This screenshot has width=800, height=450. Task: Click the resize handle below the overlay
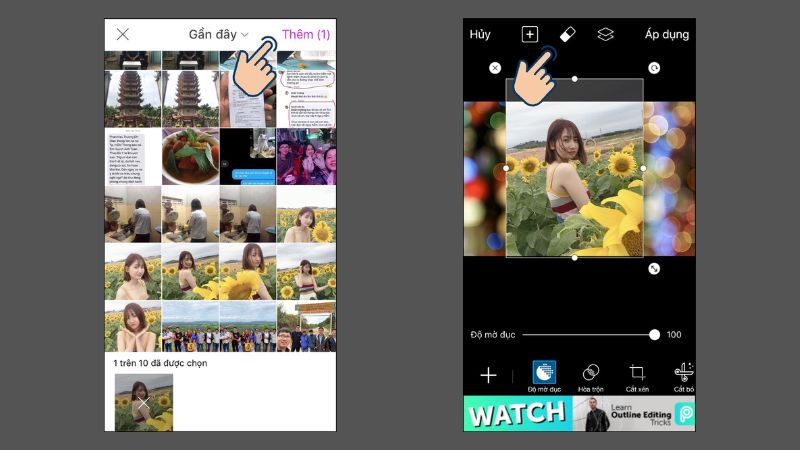[x=654, y=268]
